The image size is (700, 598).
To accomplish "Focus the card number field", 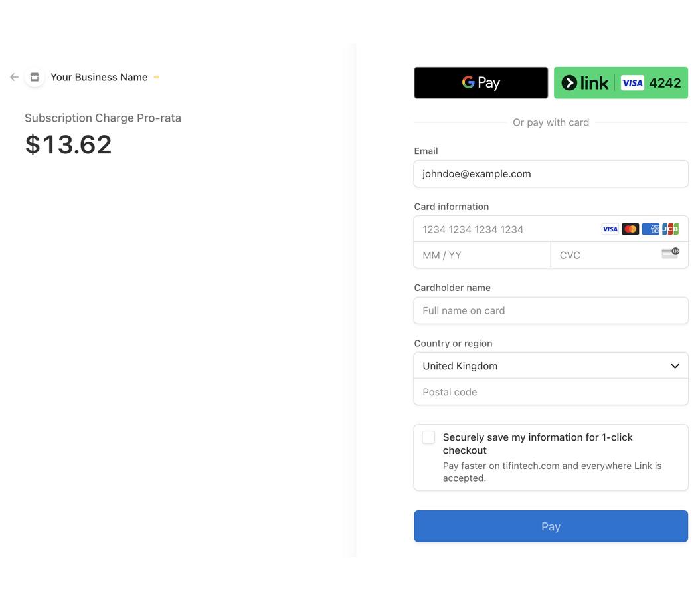I will click(551, 229).
